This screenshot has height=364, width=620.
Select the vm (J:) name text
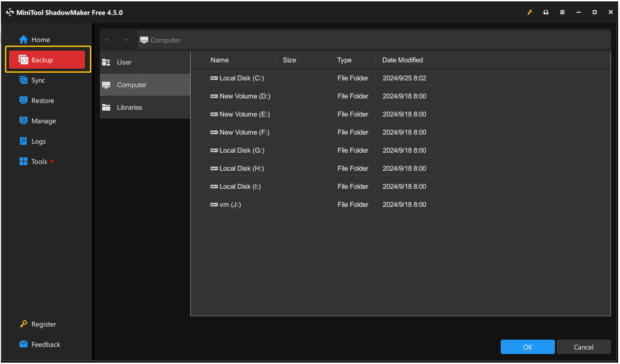(230, 205)
